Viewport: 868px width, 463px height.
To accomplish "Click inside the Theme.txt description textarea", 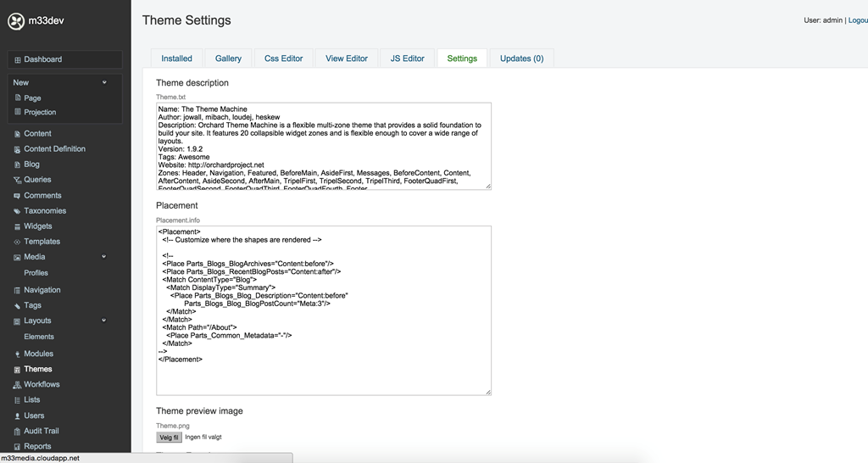I will point(322,146).
